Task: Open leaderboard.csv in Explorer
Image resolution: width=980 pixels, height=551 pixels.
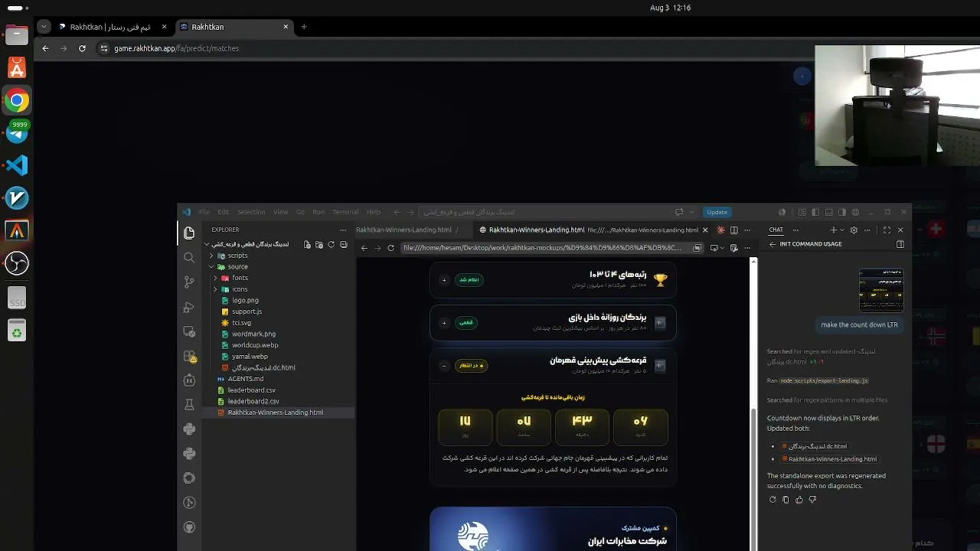Action: 251,390
